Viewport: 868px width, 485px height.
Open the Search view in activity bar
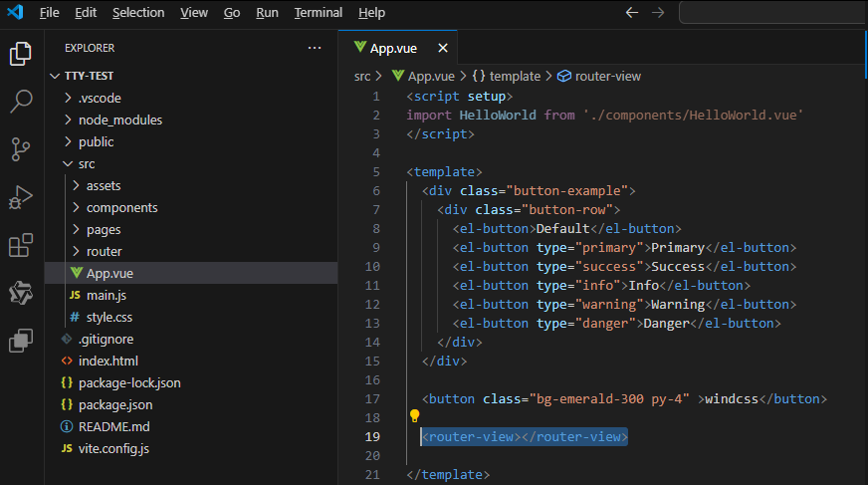point(21,102)
